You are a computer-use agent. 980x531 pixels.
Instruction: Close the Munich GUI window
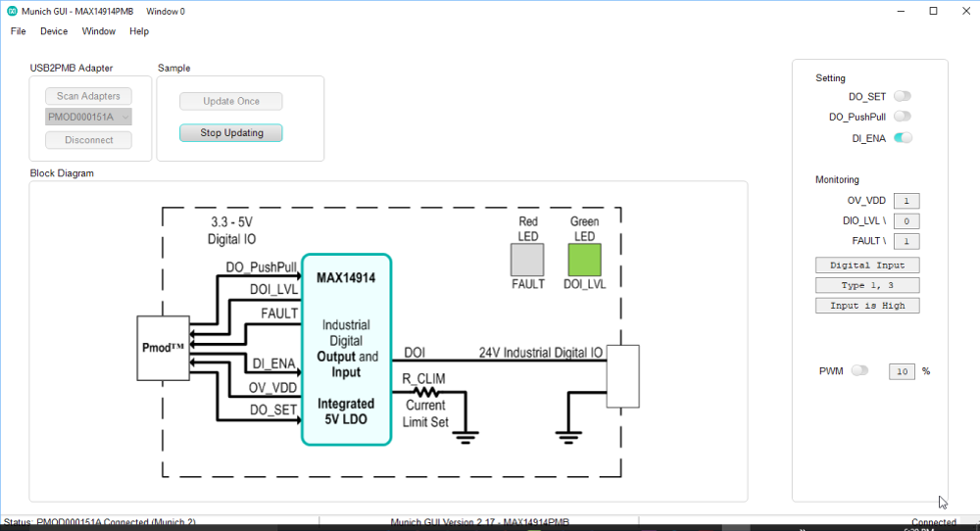coord(965,11)
